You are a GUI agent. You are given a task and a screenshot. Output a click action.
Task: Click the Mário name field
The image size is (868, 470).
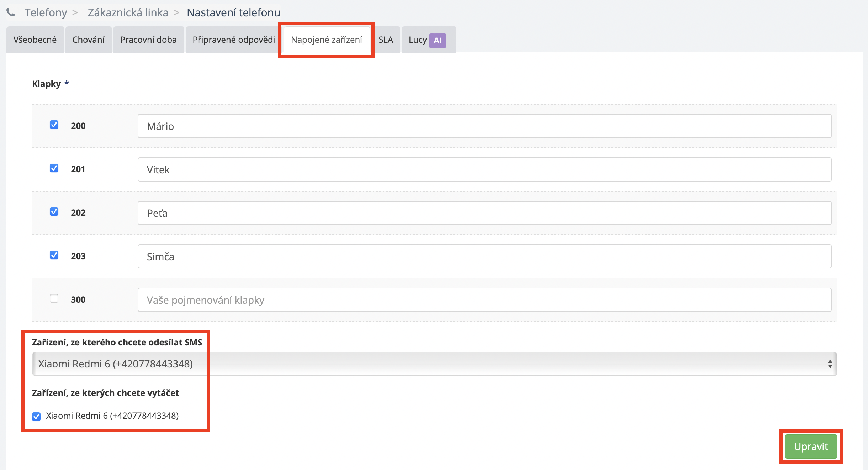[484, 126]
